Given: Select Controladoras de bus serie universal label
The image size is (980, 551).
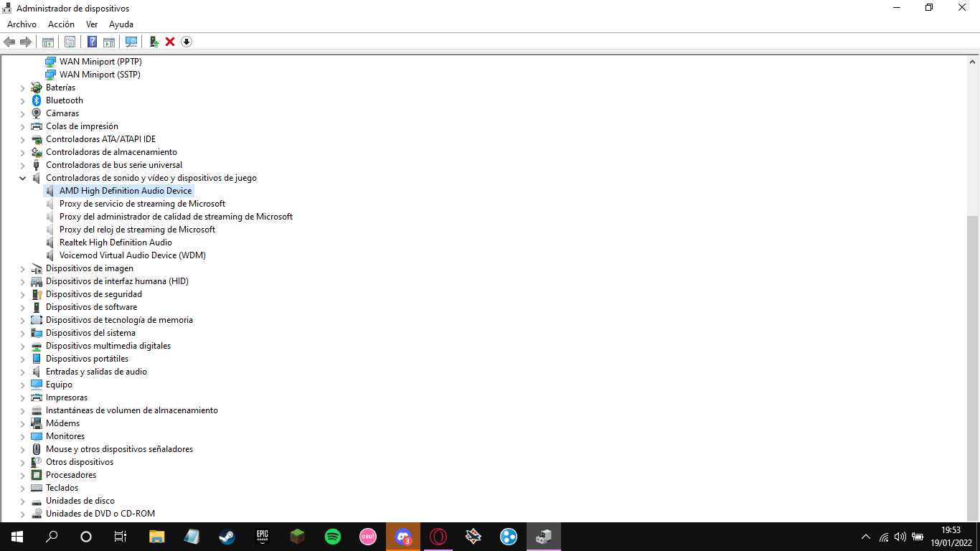Looking at the screenshot, I should (114, 165).
